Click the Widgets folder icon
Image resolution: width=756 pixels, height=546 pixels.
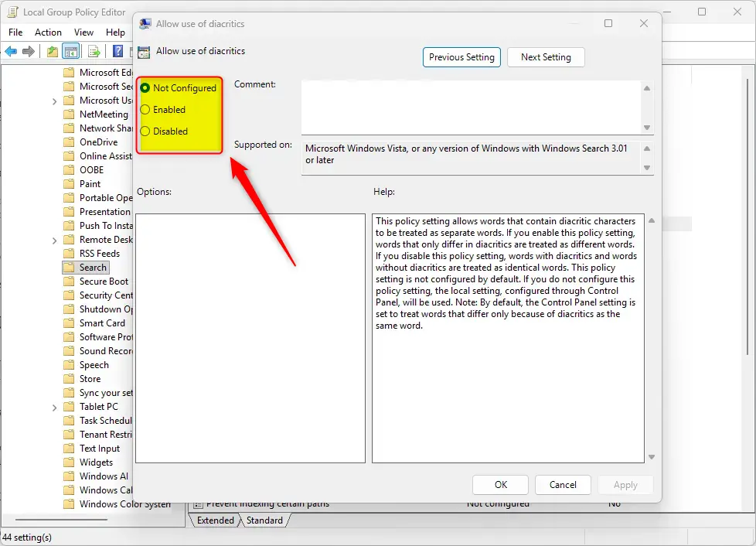tap(70, 462)
